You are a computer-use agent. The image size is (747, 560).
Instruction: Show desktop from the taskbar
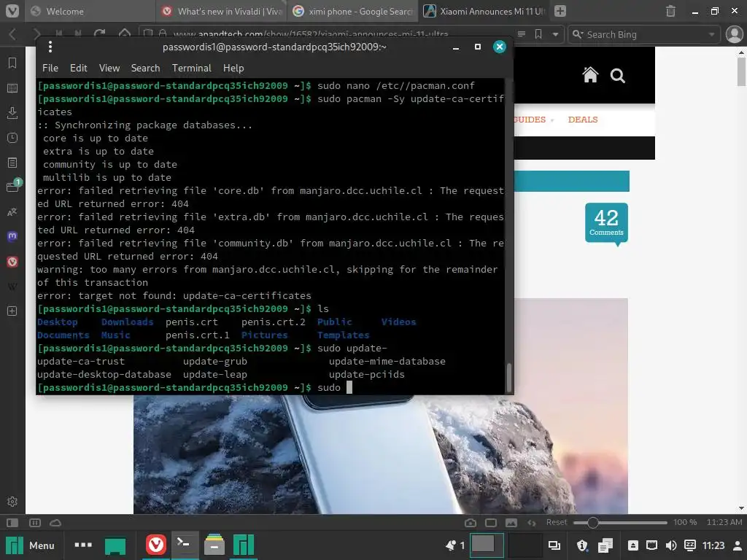click(115, 545)
